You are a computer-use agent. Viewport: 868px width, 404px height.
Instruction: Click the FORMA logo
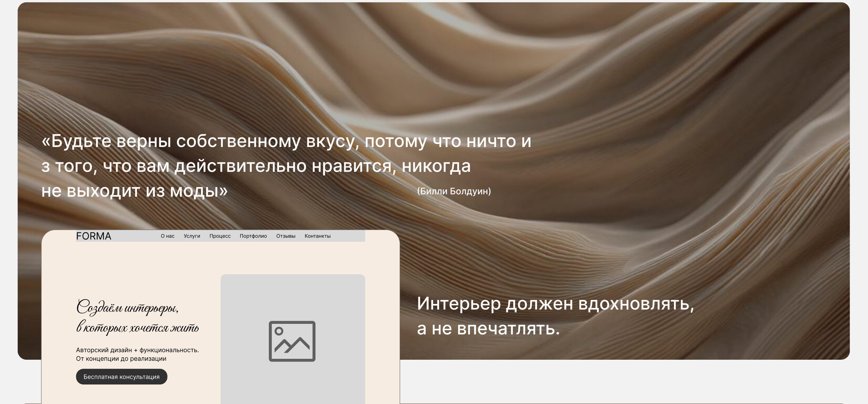(x=93, y=236)
